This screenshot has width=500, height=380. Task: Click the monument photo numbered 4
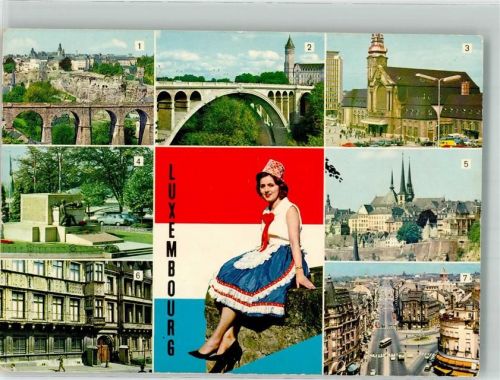77,202
